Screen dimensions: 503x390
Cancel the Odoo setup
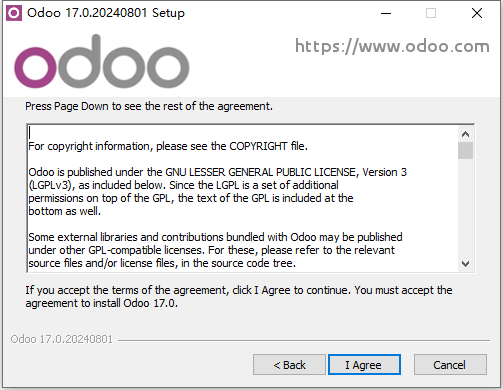pos(450,365)
